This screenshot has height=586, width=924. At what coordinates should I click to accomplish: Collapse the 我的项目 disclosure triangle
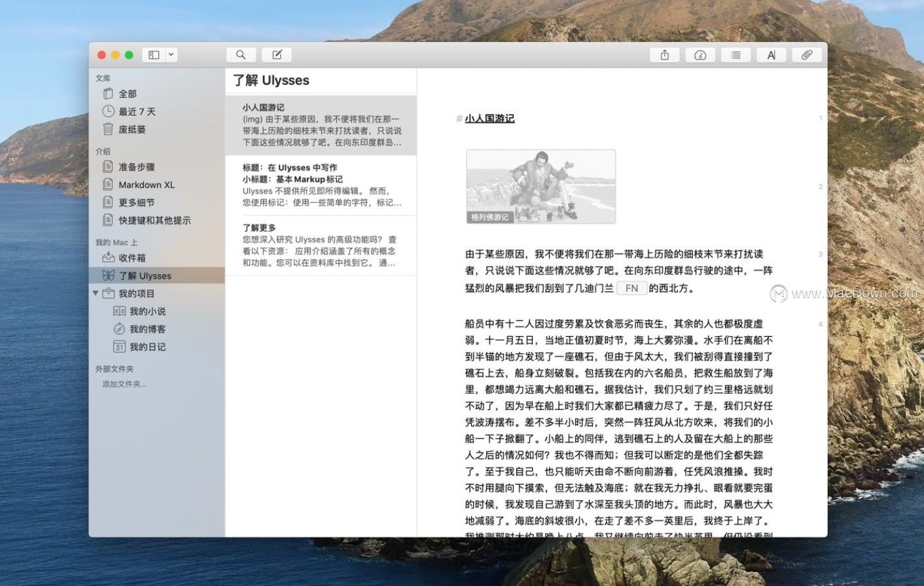[x=96, y=293]
